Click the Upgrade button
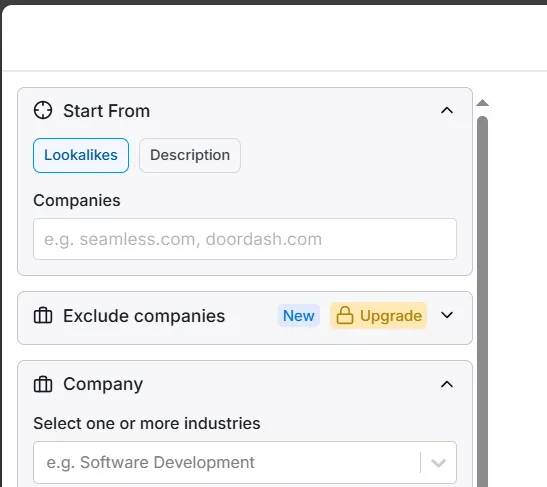This screenshot has width=547, height=487. pos(379,315)
